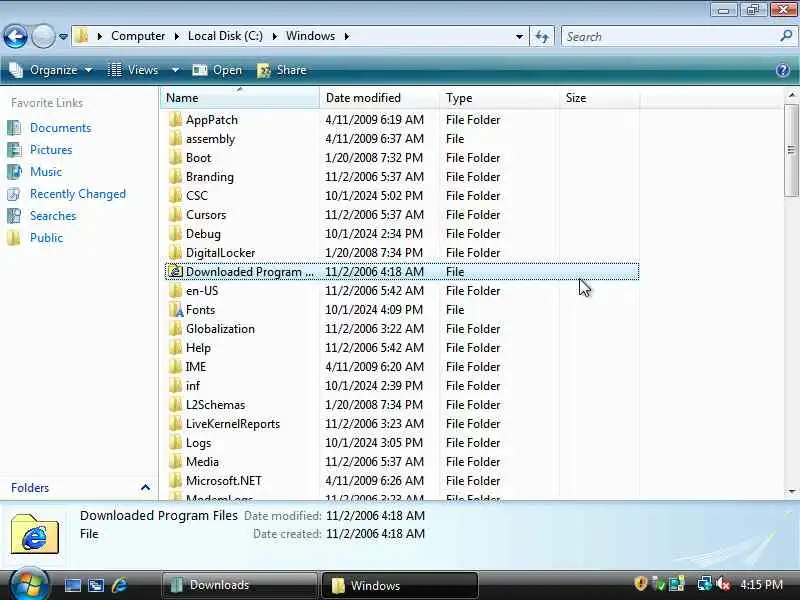Click Show Desktop in Quick Launch

pos(72,585)
